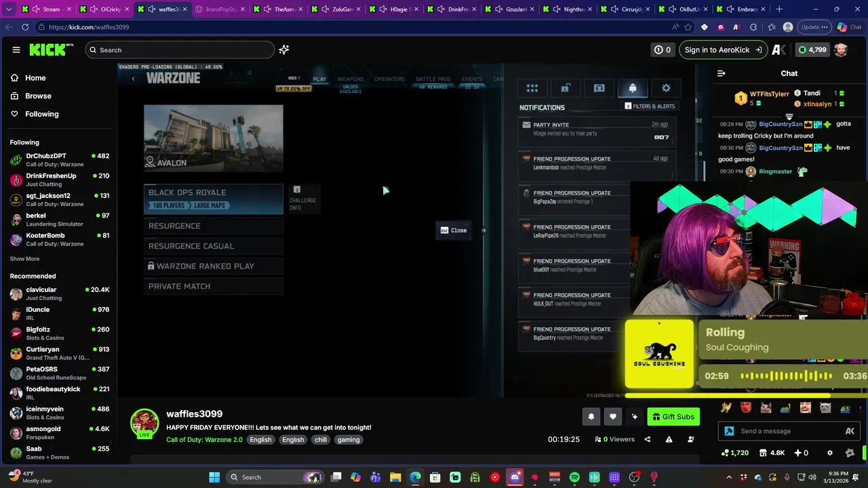Open the Windows Start menu
Viewport: 868px width, 488px height.
(214, 477)
